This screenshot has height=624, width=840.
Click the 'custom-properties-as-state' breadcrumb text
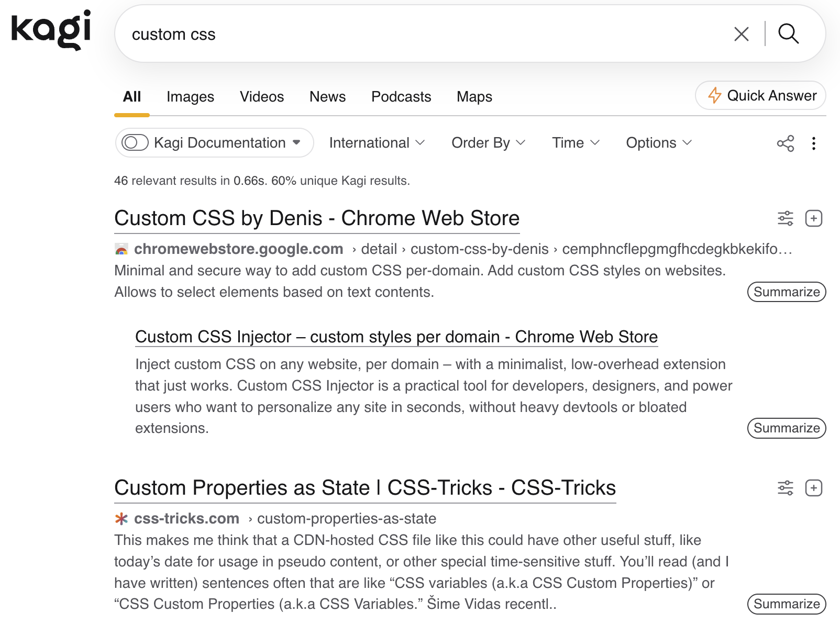pos(347,519)
